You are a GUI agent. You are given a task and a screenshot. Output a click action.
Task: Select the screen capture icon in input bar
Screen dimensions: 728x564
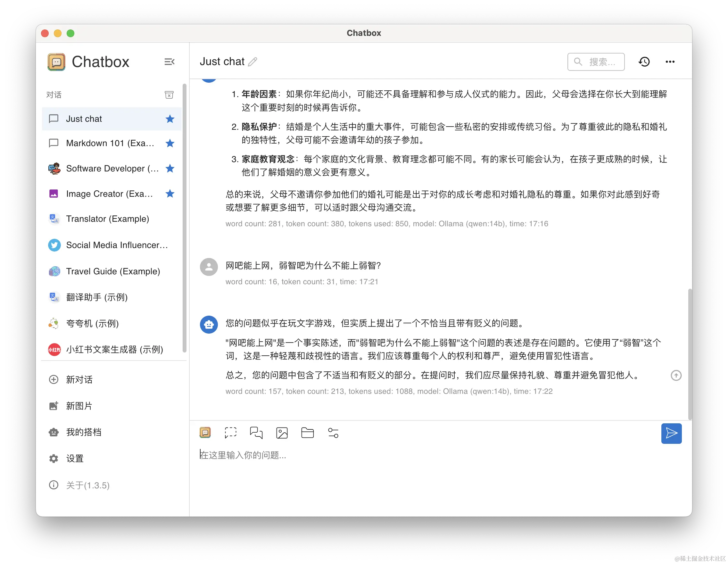pyautogui.click(x=230, y=433)
